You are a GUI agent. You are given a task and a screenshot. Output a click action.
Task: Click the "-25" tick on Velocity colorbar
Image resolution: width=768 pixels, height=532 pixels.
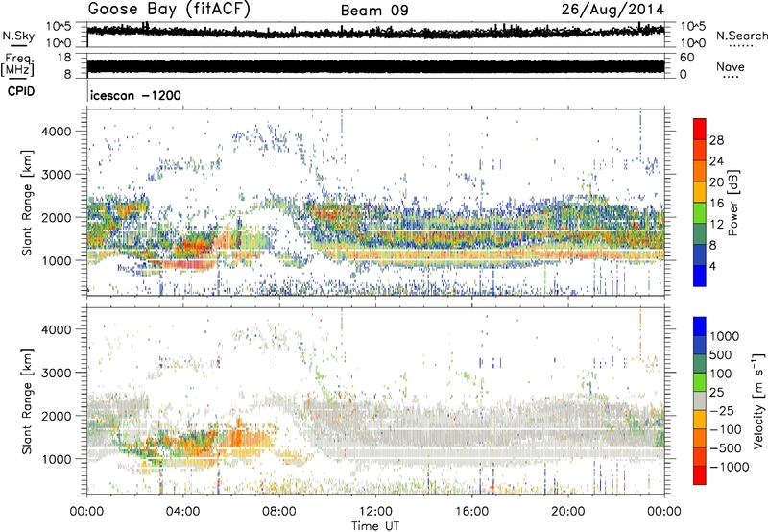(722, 410)
